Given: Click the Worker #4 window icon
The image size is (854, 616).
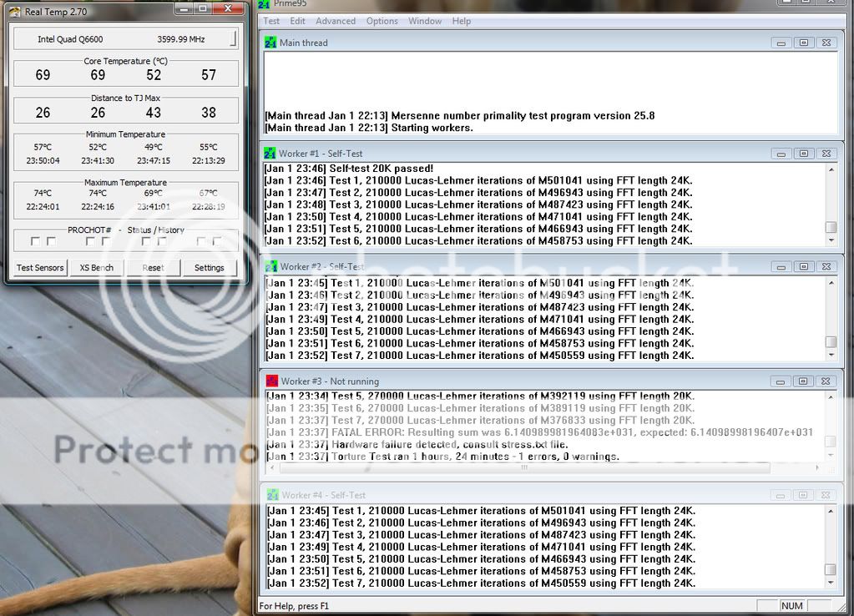Looking at the screenshot, I should [x=273, y=495].
